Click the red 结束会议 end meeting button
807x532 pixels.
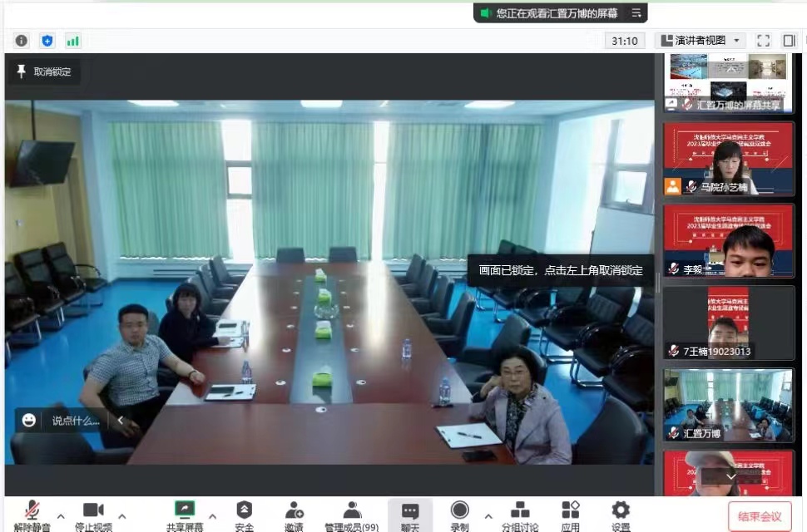coord(760,516)
